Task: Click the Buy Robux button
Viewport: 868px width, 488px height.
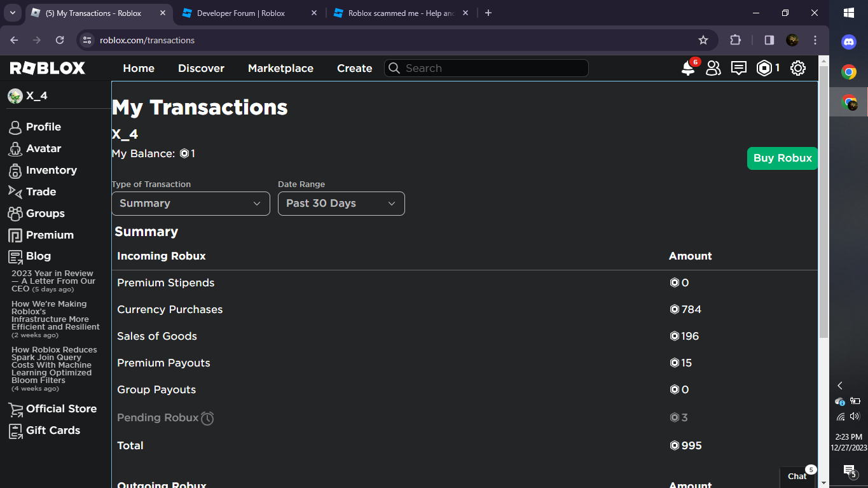Action: point(782,158)
